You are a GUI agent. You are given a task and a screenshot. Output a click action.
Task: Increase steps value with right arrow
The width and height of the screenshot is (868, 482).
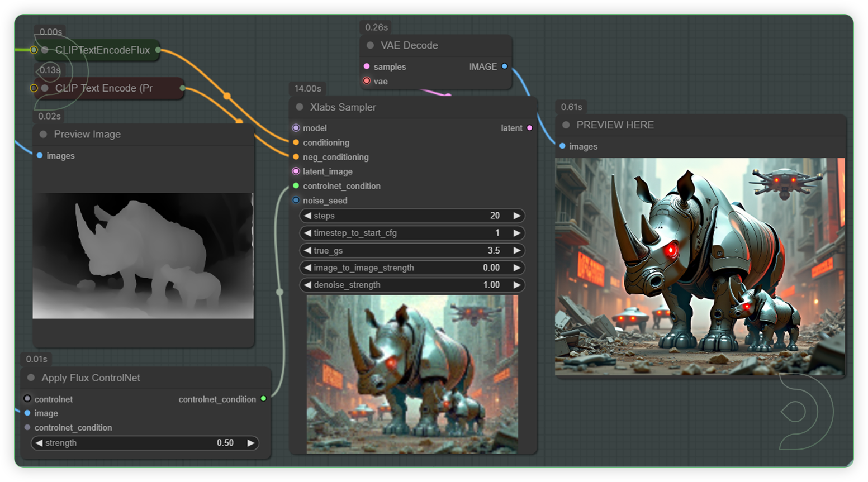point(517,216)
